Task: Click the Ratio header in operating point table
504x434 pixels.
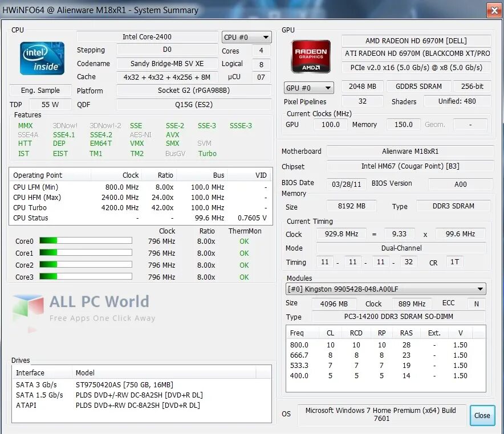Action: (159, 175)
